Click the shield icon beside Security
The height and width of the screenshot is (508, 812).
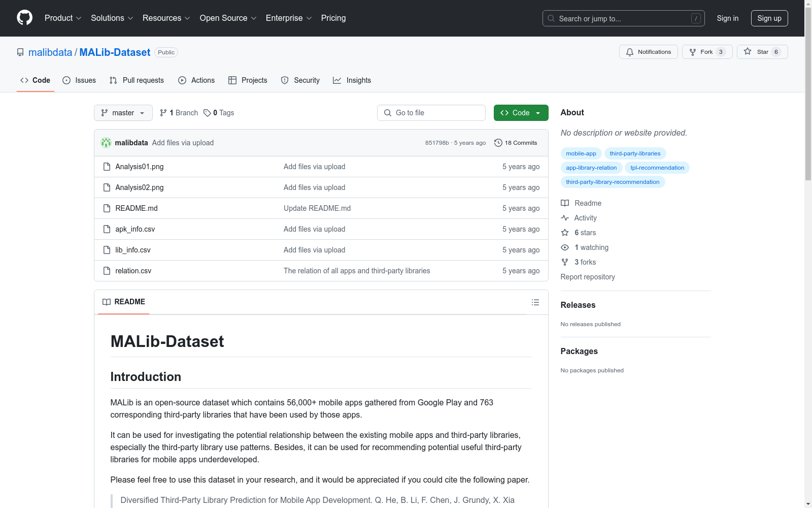(285, 80)
